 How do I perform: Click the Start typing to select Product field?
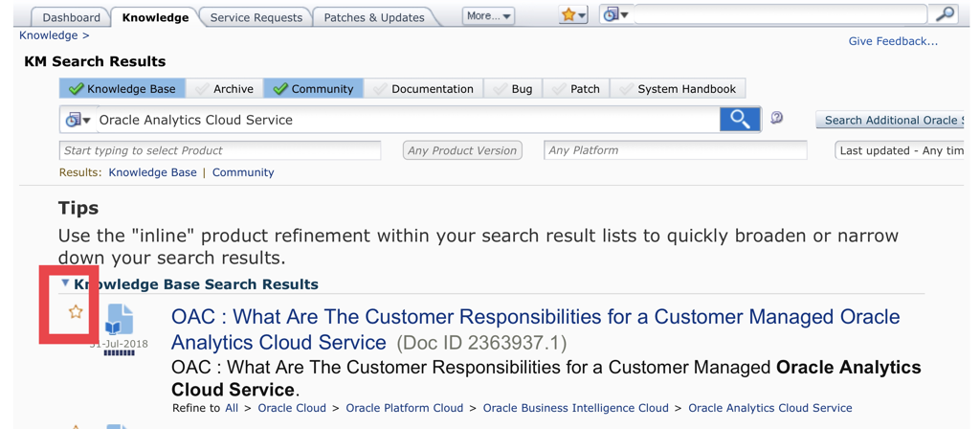pyautogui.click(x=220, y=150)
